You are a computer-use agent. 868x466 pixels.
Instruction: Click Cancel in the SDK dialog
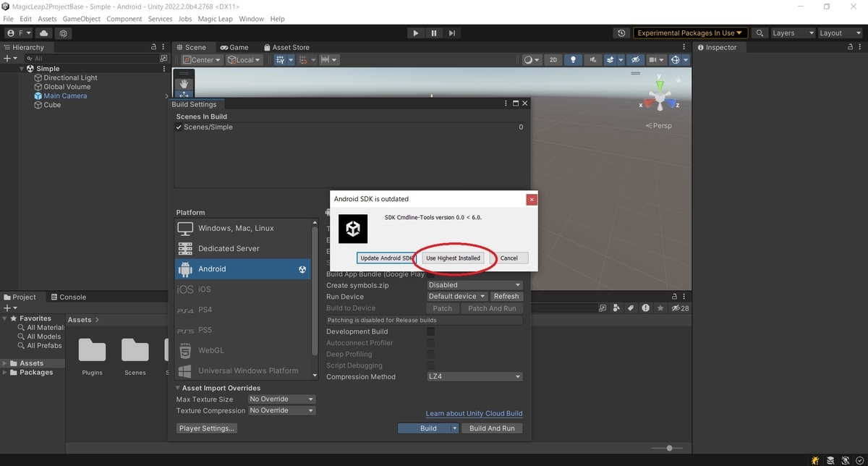(509, 258)
